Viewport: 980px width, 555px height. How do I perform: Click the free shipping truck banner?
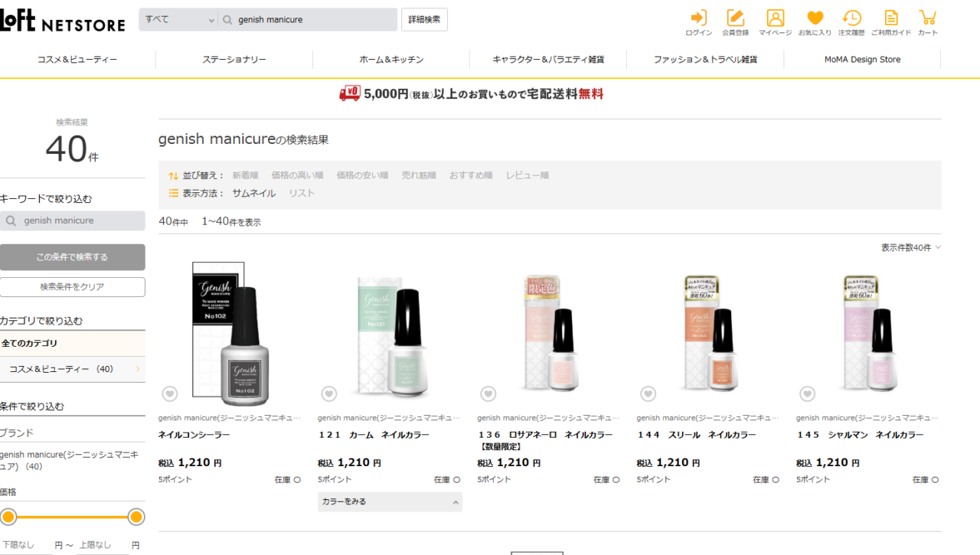pyautogui.click(x=471, y=94)
